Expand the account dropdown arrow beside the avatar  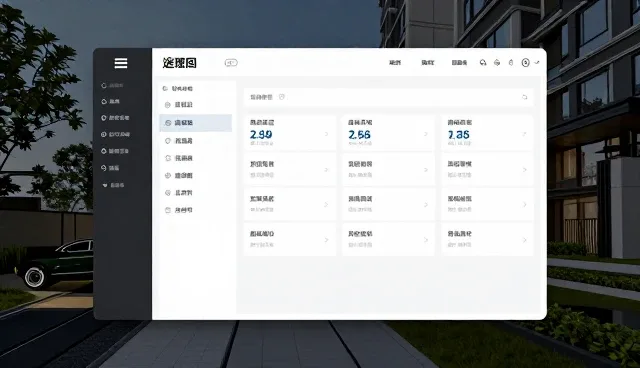[x=537, y=63]
